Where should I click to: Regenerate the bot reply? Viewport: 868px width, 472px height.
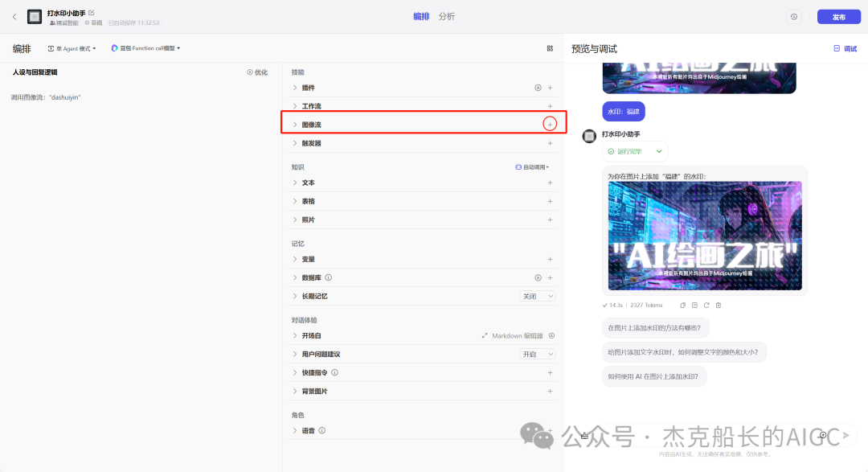(706, 306)
